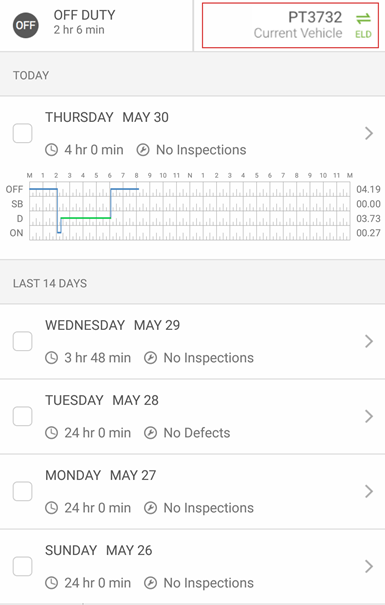Image resolution: width=385 pixels, height=605 pixels.
Task: Select the Tuesday May 28 log checkbox
Action: [x=22, y=416]
